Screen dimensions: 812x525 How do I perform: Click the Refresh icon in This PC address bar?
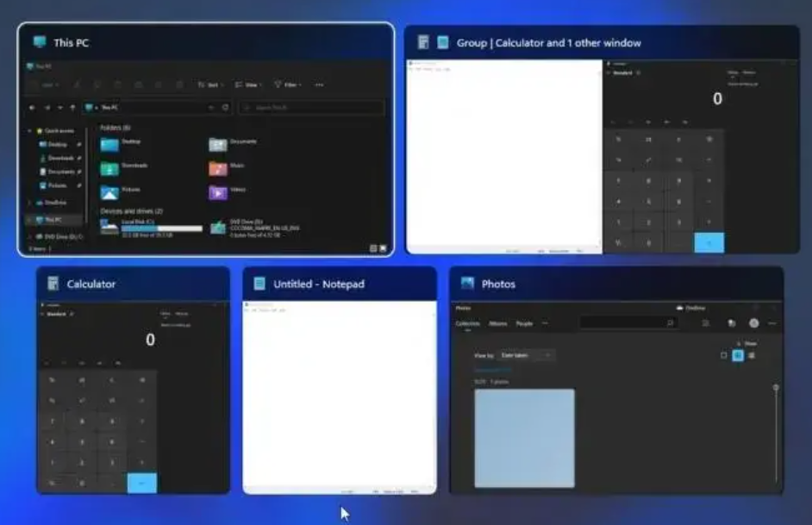point(225,108)
